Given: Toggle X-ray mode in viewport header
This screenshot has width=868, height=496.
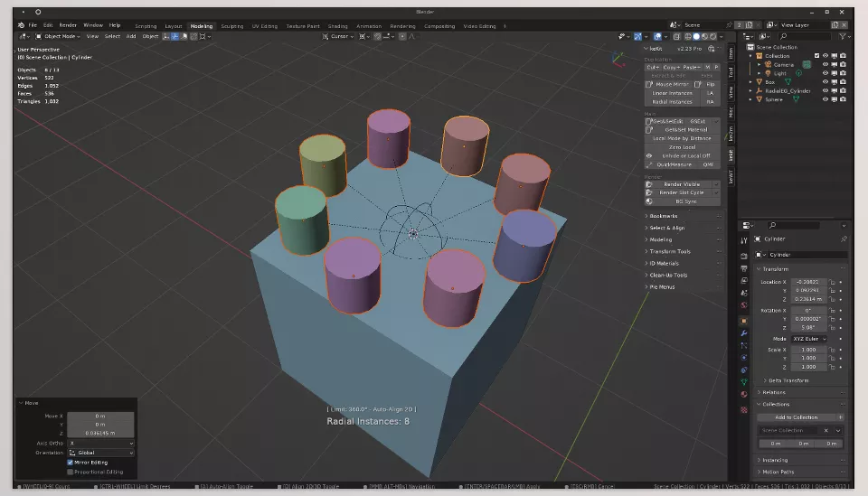Looking at the screenshot, I should [x=676, y=36].
